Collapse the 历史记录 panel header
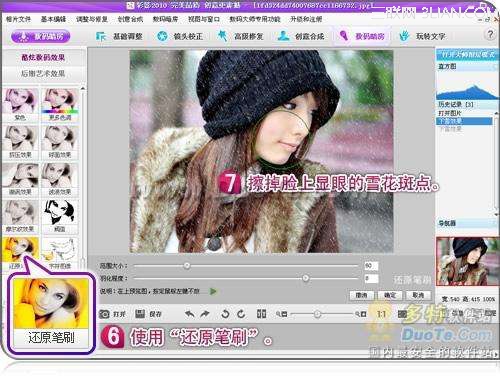The height and width of the screenshot is (379, 500). click(468, 105)
